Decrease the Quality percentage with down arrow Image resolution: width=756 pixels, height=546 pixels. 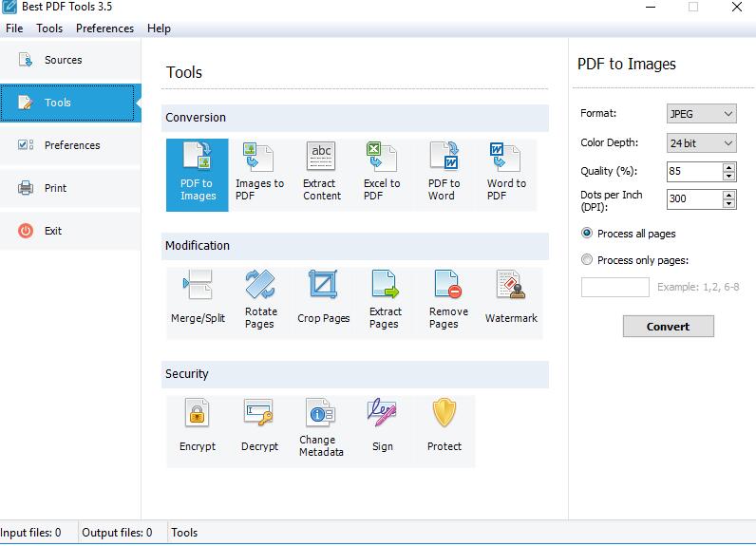click(x=729, y=176)
